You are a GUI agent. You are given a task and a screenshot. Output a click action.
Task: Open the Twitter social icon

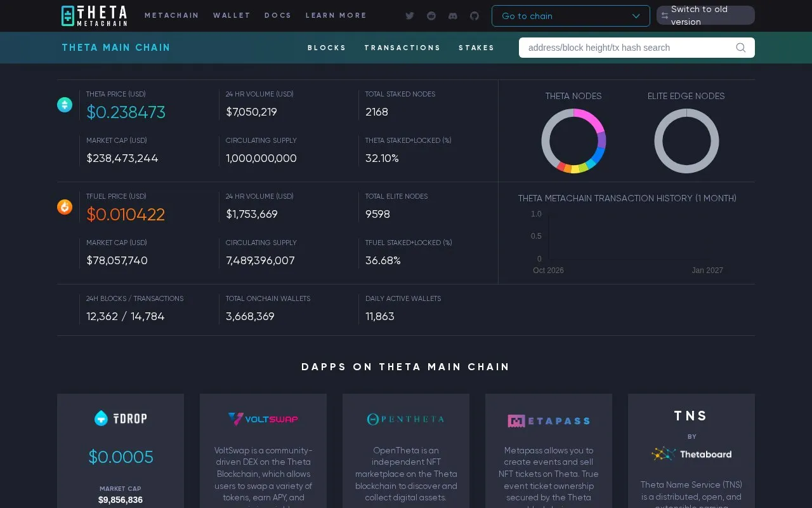click(410, 16)
